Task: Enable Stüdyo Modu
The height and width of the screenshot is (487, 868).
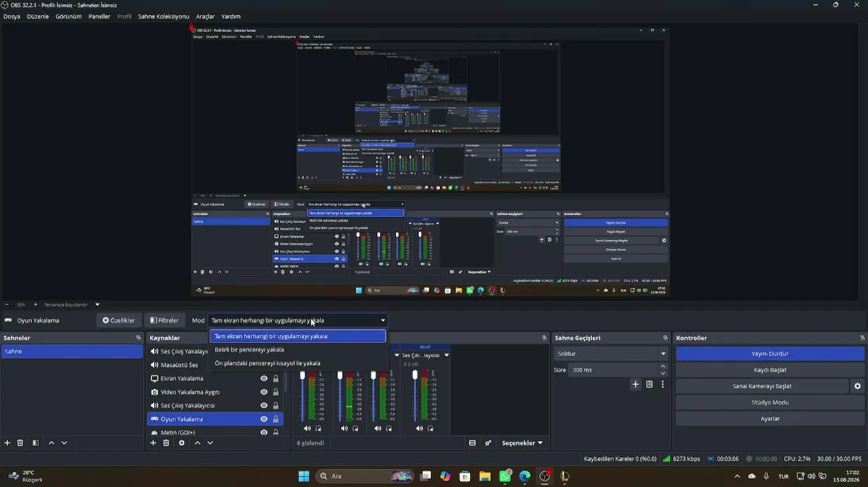Action: tap(770, 402)
